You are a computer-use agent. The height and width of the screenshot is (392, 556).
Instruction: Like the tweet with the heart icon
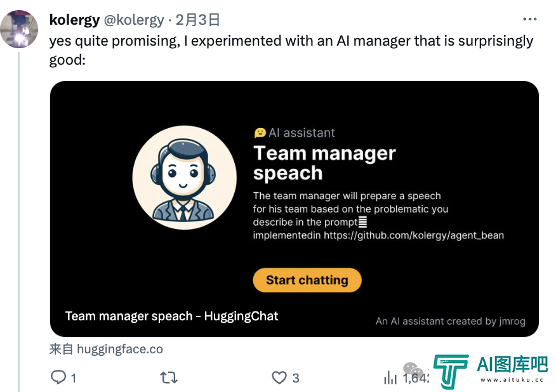tap(279, 377)
